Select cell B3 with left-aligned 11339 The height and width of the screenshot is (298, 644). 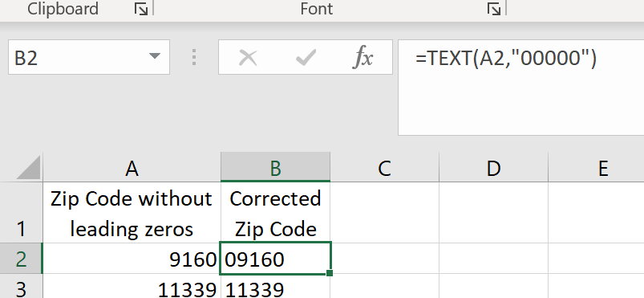click(x=275, y=286)
